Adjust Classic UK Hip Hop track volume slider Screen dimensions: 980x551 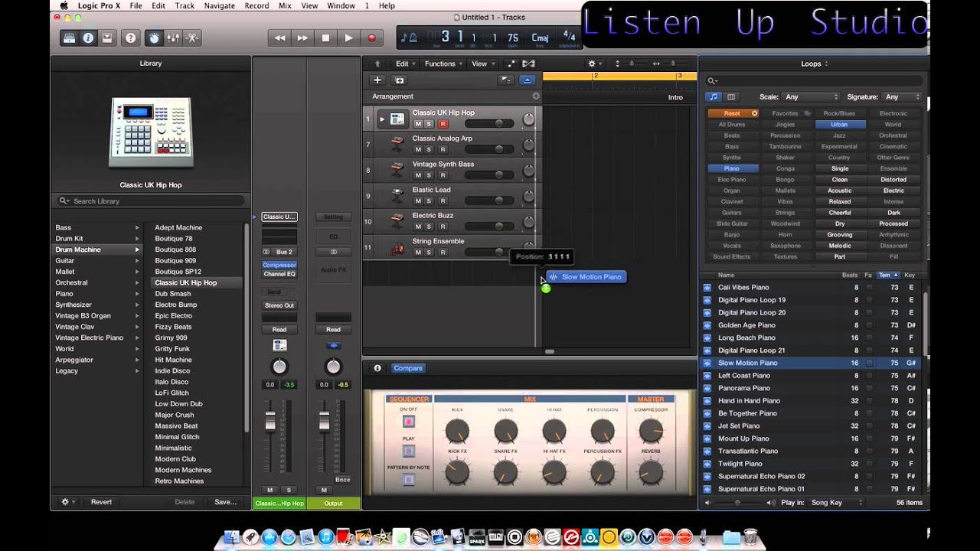click(x=488, y=123)
